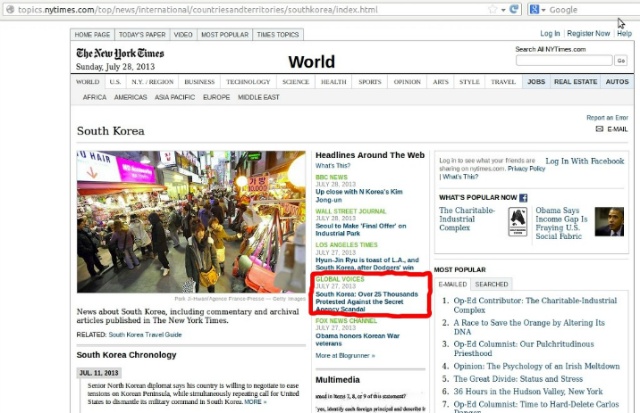Open the MOST POPULAR top tab

click(x=224, y=35)
